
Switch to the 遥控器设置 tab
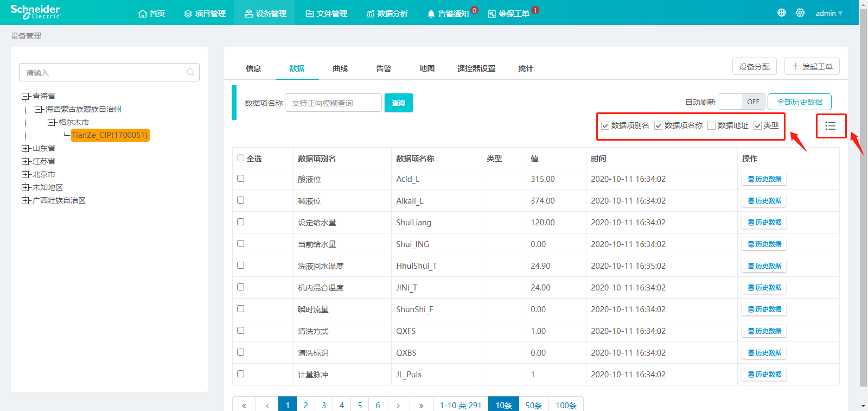(x=476, y=68)
